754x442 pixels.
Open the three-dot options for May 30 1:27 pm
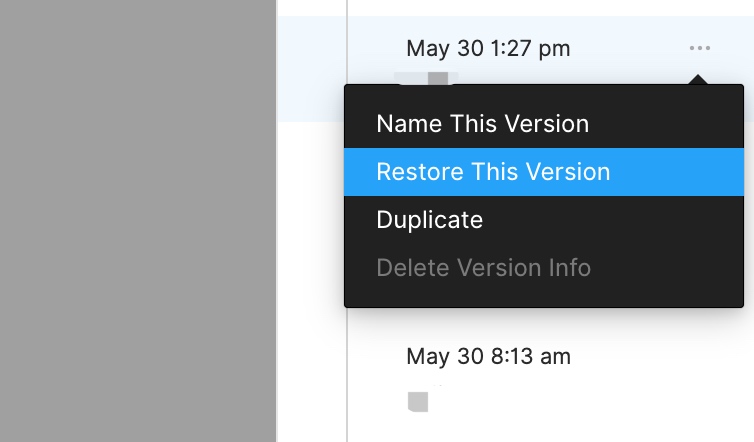[x=700, y=48]
